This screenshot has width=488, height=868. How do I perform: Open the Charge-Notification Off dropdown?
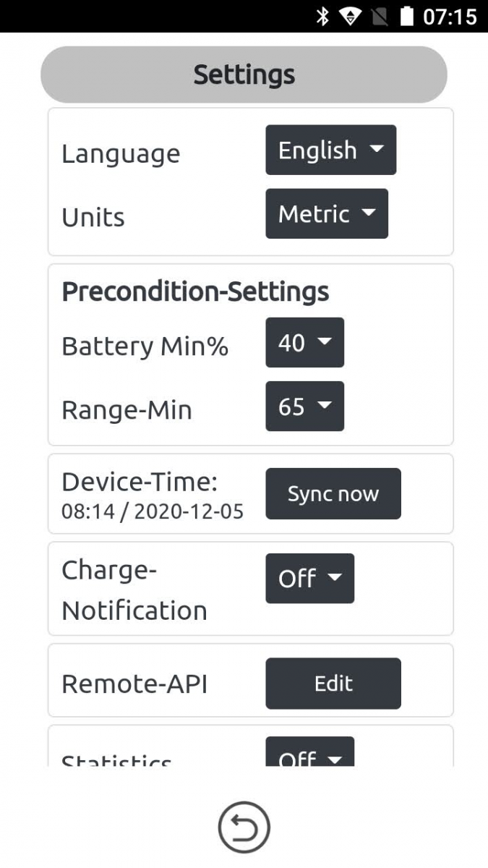coord(309,579)
